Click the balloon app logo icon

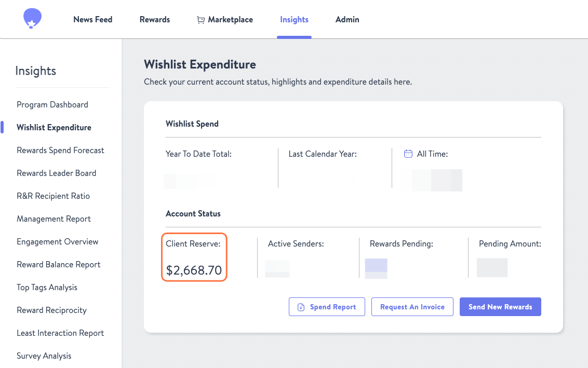point(32,17)
